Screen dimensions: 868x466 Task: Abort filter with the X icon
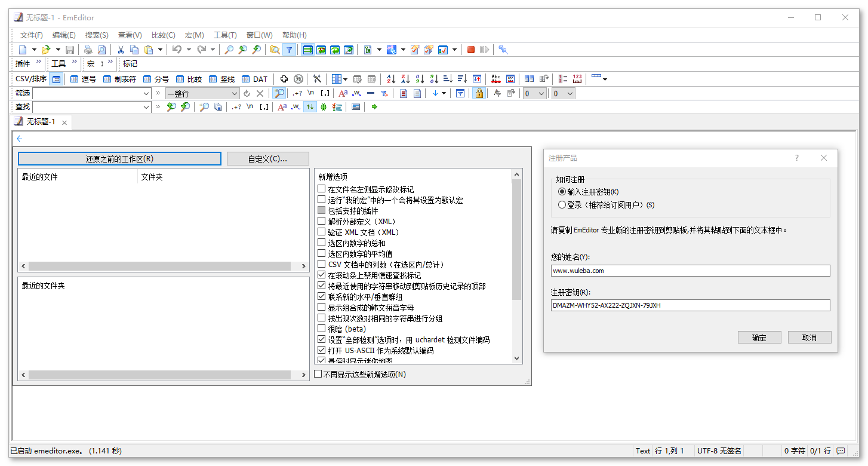tap(260, 93)
